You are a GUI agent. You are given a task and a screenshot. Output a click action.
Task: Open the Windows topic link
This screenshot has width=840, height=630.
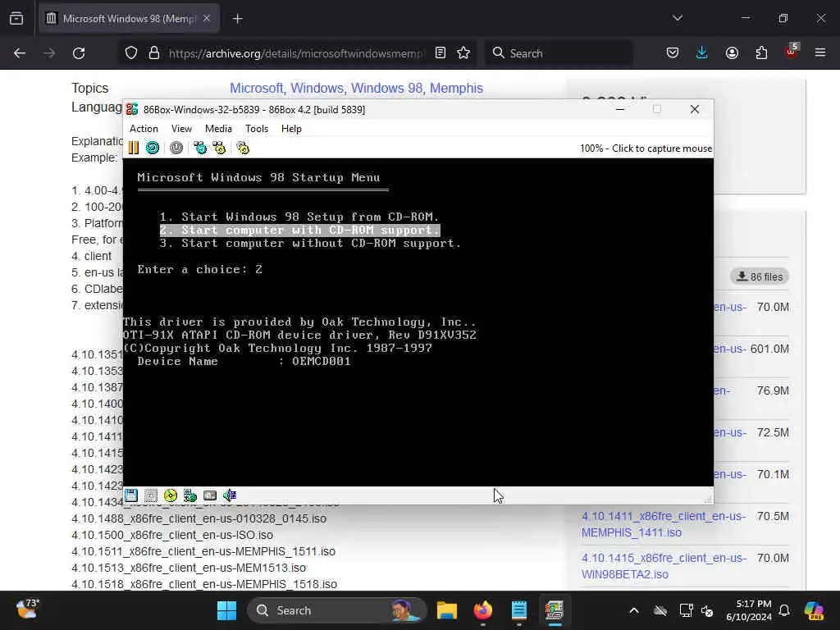(317, 88)
